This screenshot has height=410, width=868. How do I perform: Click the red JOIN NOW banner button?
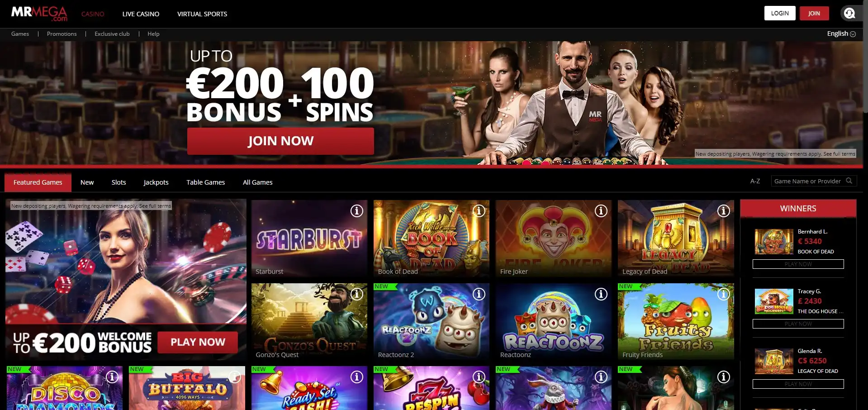tap(280, 141)
